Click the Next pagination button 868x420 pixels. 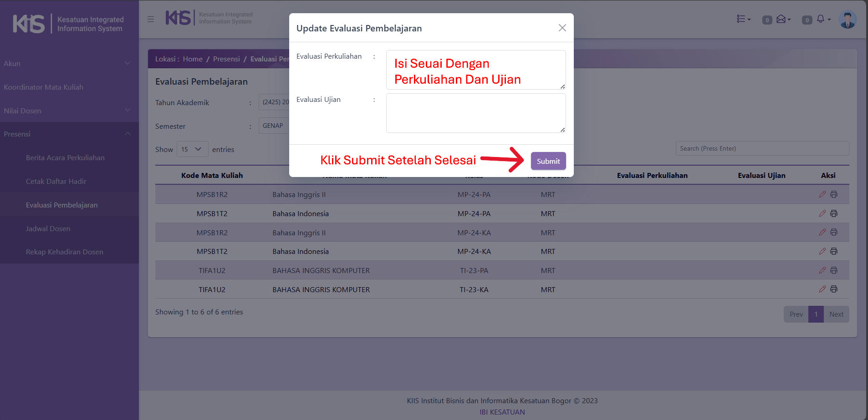tap(836, 314)
